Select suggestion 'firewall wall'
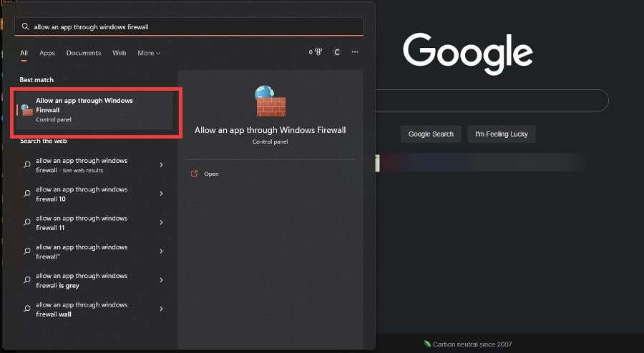Image resolution: width=644 pixels, height=353 pixels. (x=94, y=309)
